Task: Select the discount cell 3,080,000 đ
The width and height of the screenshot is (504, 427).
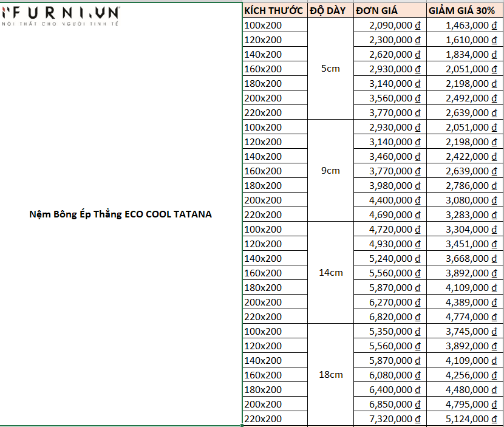Action: (x=465, y=200)
